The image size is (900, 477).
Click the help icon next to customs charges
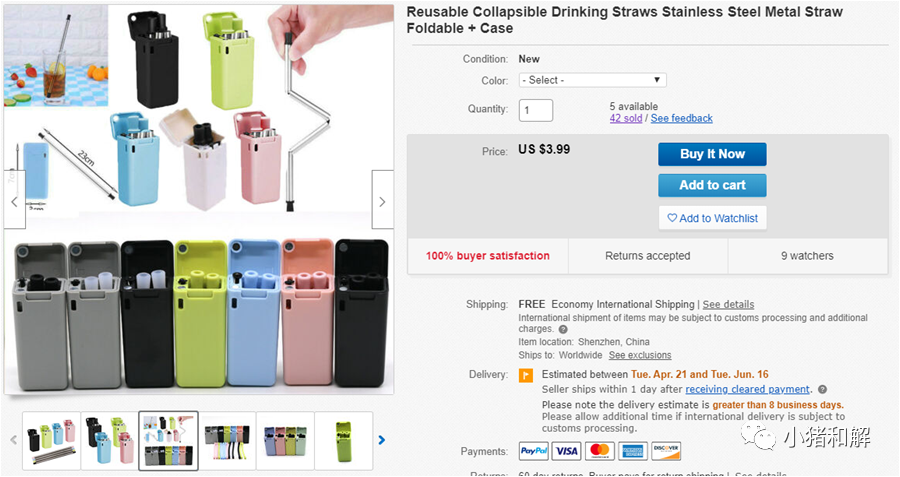tap(563, 329)
